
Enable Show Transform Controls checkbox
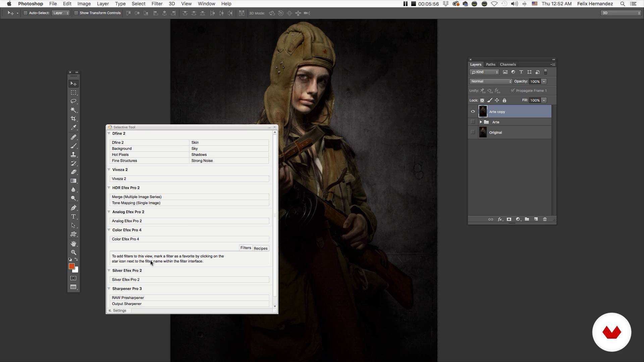click(76, 13)
